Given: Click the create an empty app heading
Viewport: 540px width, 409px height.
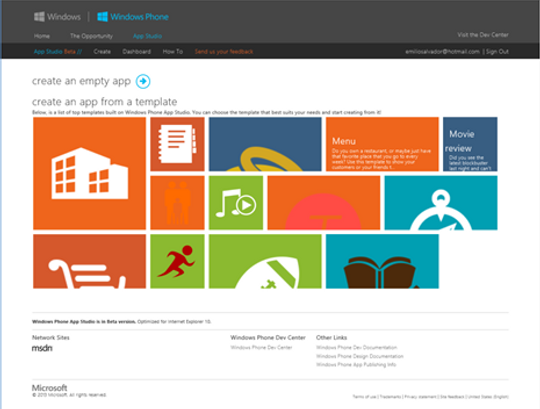Looking at the screenshot, I should [x=81, y=81].
